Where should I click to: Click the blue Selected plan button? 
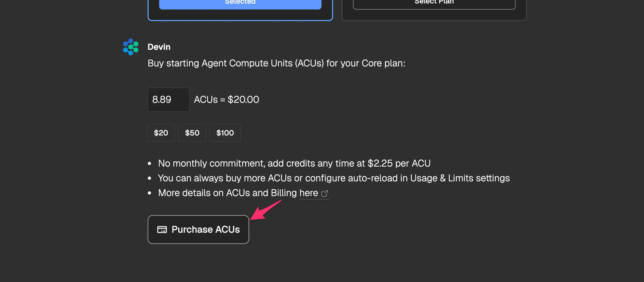[x=240, y=4]
